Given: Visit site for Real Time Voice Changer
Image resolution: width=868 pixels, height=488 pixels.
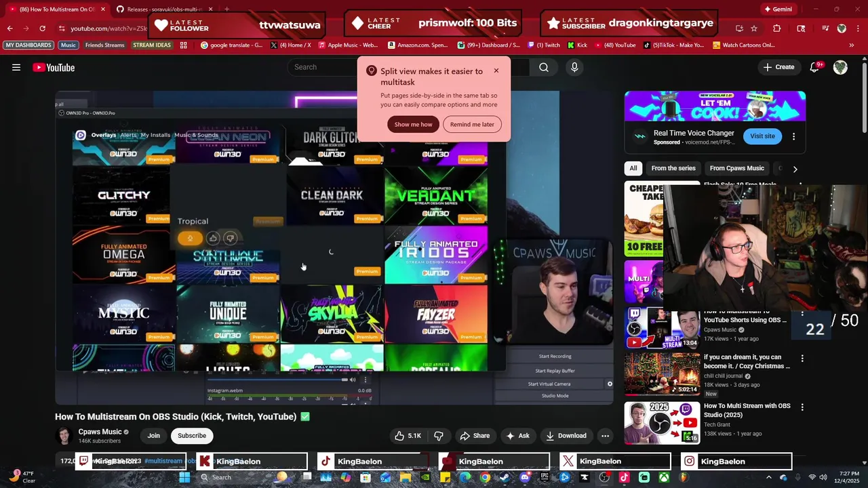Looking at the screenshot, I should pos(762,136).
